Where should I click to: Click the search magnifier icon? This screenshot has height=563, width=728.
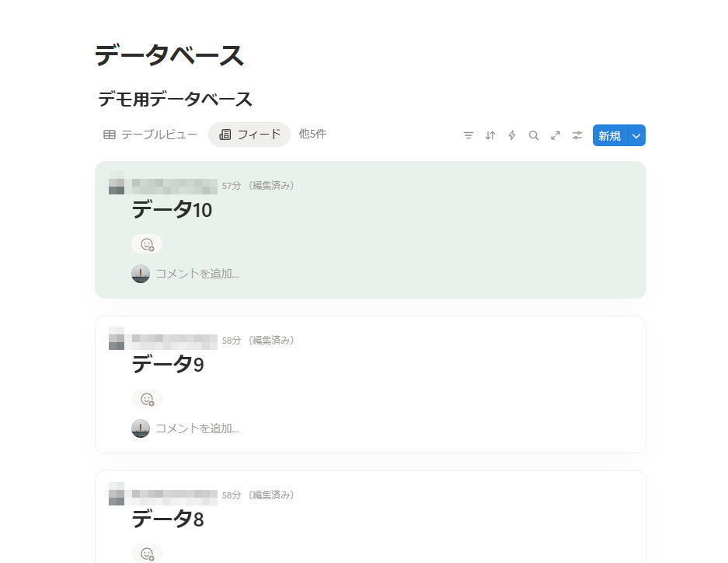(534, 135)
